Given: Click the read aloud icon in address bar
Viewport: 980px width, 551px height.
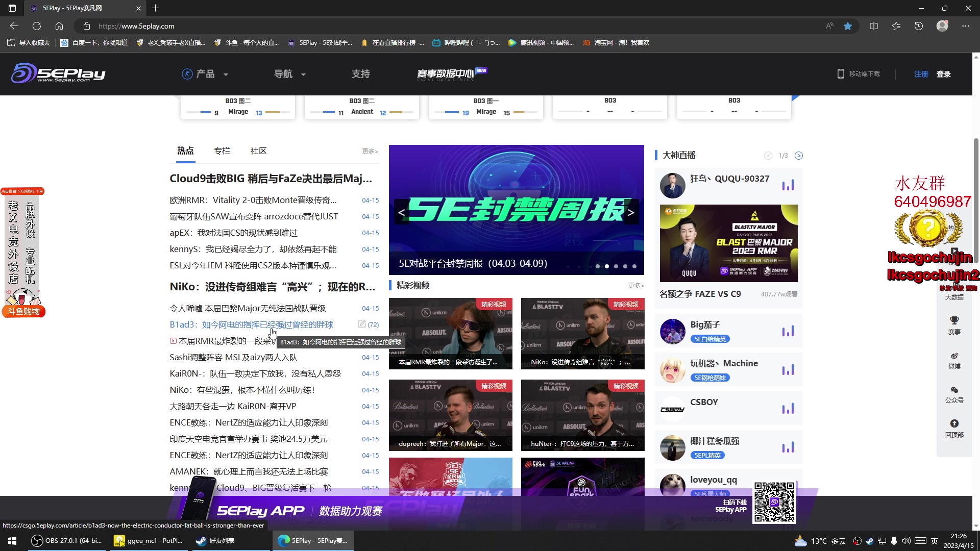Looking at the screenshot, I should click(829, 26).
